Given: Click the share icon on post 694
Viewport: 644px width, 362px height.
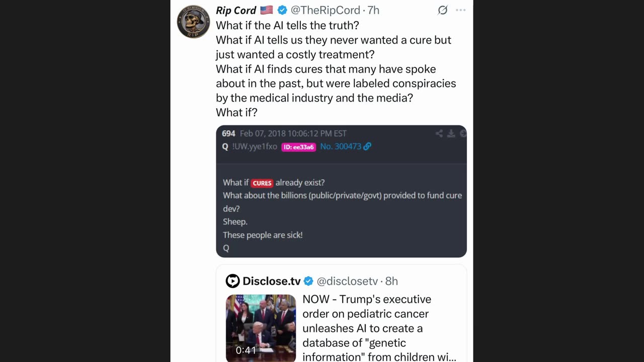Looking at the screenshot, I should (439, 133).
